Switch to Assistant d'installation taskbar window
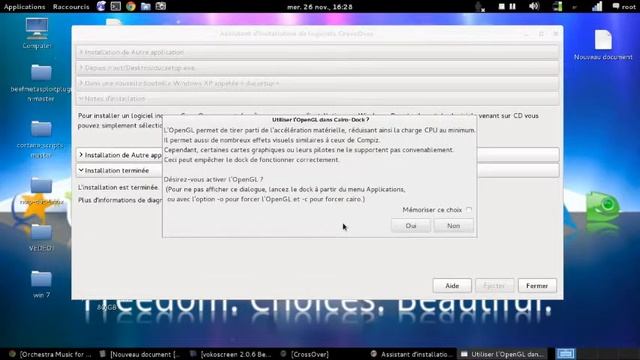This screenshot has height=360, width=640. 411,354
